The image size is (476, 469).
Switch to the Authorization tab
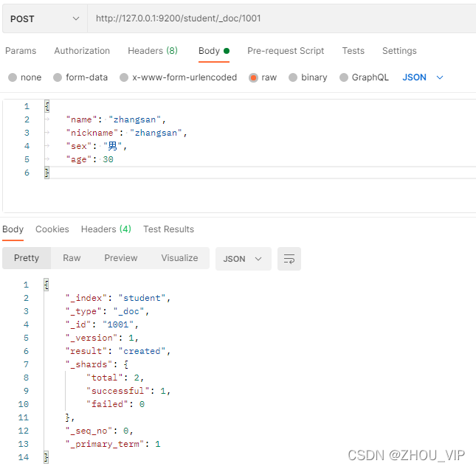(x=82, y=51)
